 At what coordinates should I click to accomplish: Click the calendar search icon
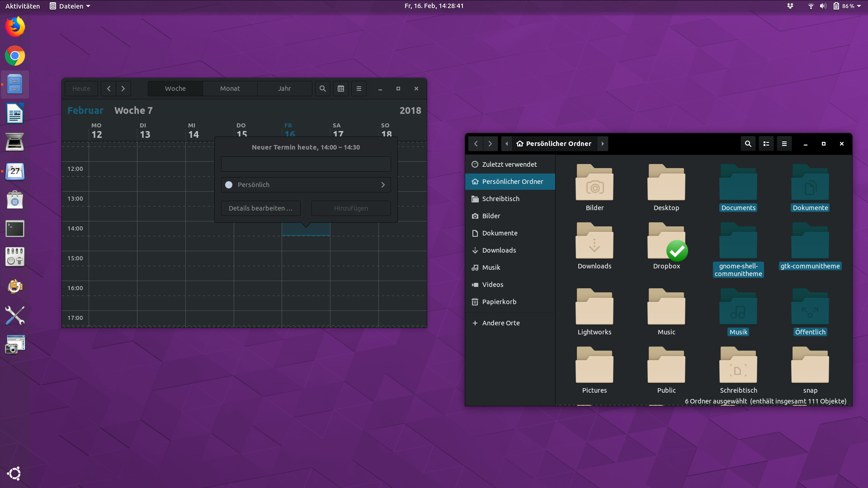[322, 89]
